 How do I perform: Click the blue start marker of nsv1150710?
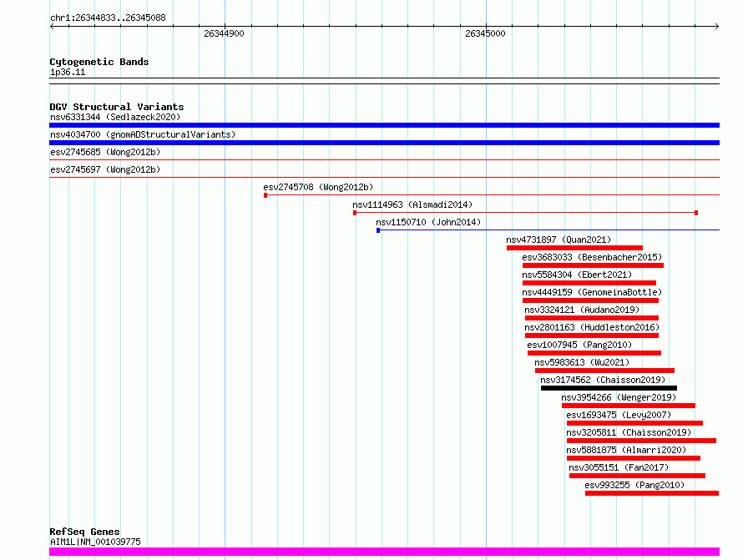point(378,230)
